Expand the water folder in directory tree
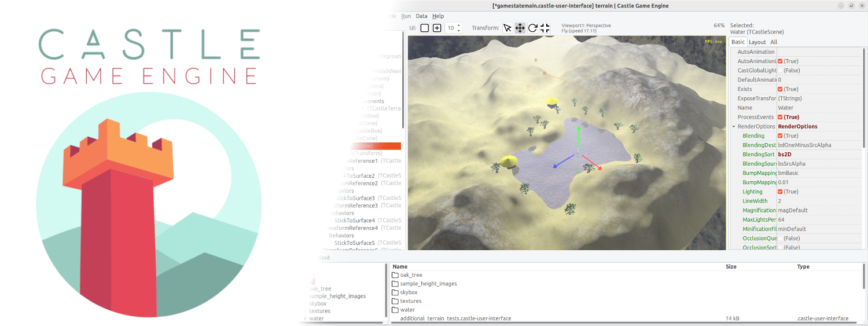The image size is (868, 326). click(x=306, y=318)
